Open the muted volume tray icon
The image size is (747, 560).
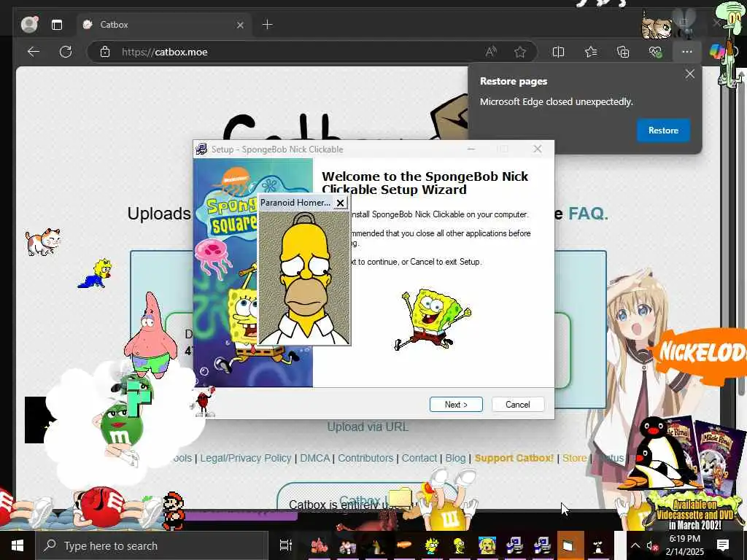pyautogui.click(x=652, y=545)
